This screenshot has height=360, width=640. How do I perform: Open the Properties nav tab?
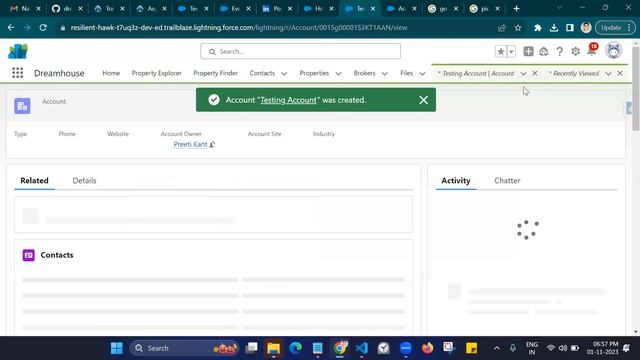pos(314,73)
